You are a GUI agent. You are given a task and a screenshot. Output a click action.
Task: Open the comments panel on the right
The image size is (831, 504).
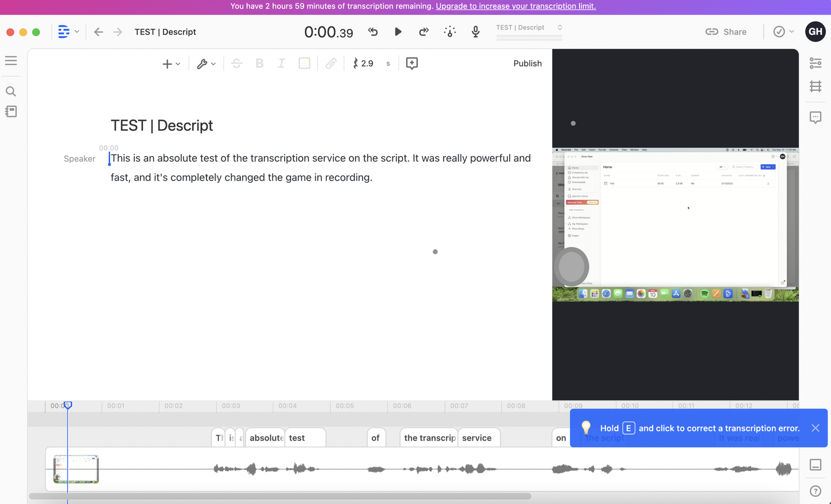[x=815, y=117]
